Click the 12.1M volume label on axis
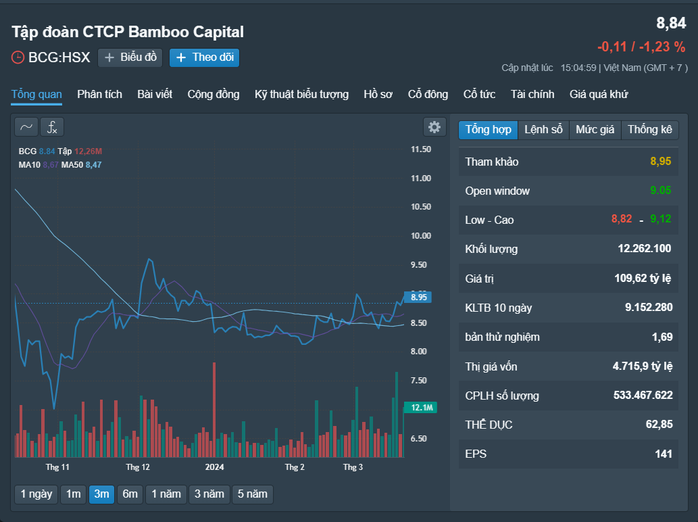This screenshot has width=698, height=522. [421, 407]
